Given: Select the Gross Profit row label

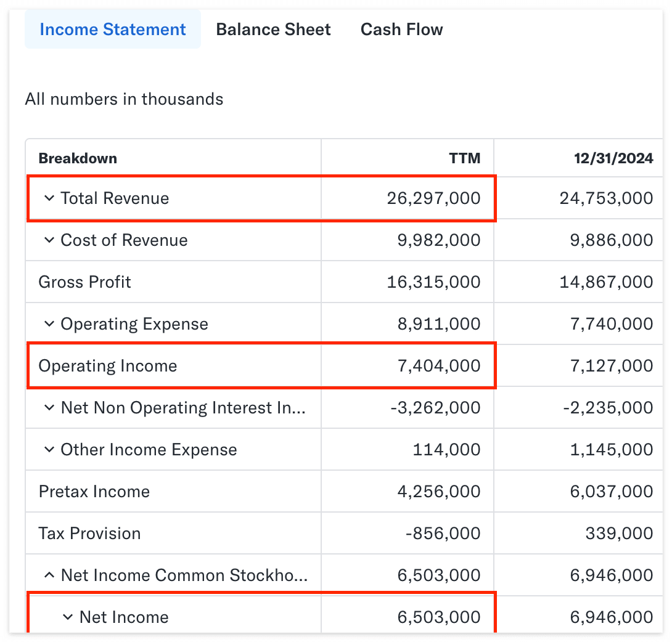Looking at the screenshot, I should coord(84,282).
